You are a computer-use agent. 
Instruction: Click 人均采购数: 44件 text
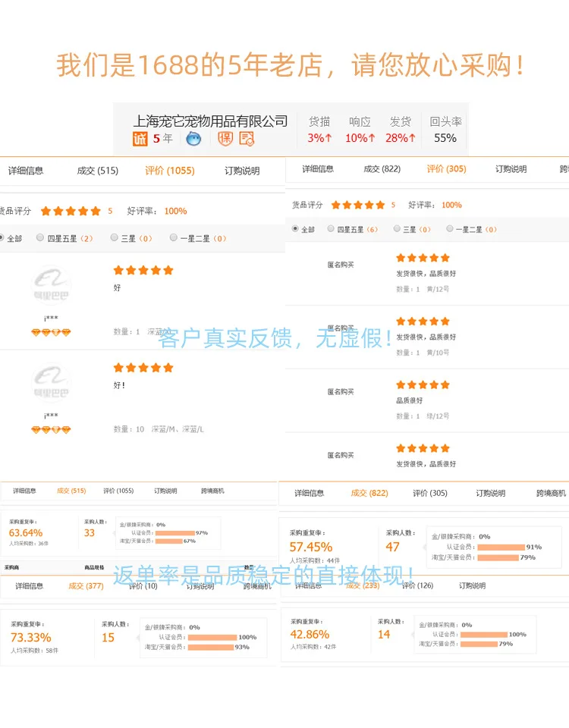(x=315, y=560)
